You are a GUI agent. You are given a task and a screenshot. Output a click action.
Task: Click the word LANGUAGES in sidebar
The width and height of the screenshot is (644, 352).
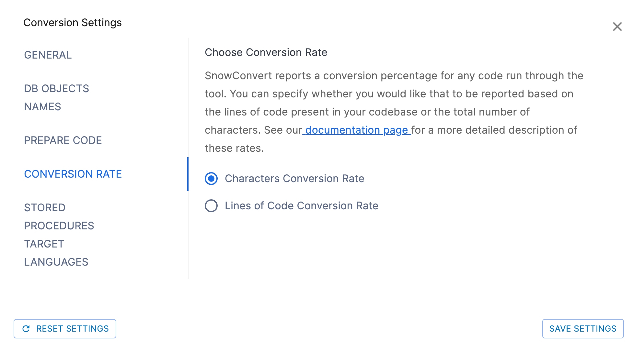point(56,262)
